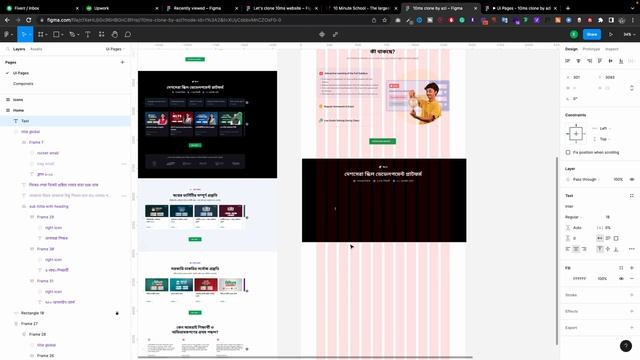This screenshot has height=360, width=640.
Task: Click the create component icon in toolbar
Action: click(322, 35)
